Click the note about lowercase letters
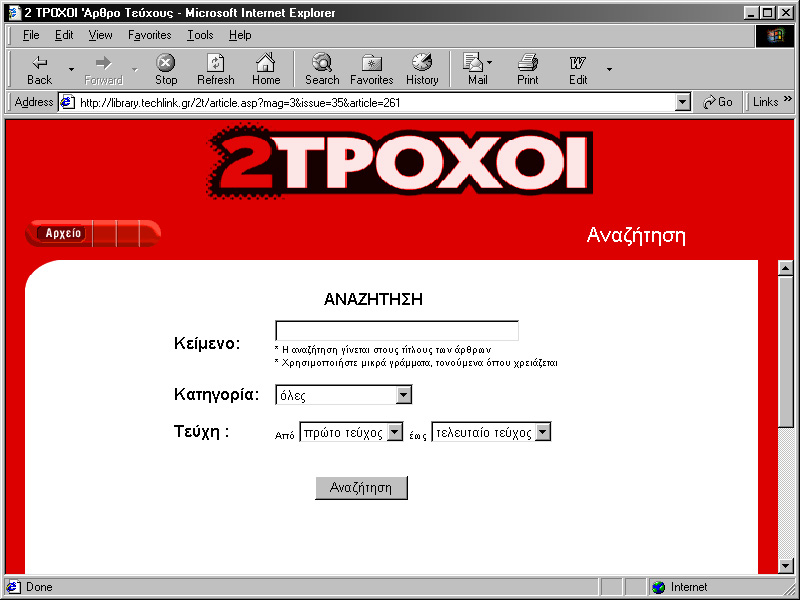 [x=416, y=363]
